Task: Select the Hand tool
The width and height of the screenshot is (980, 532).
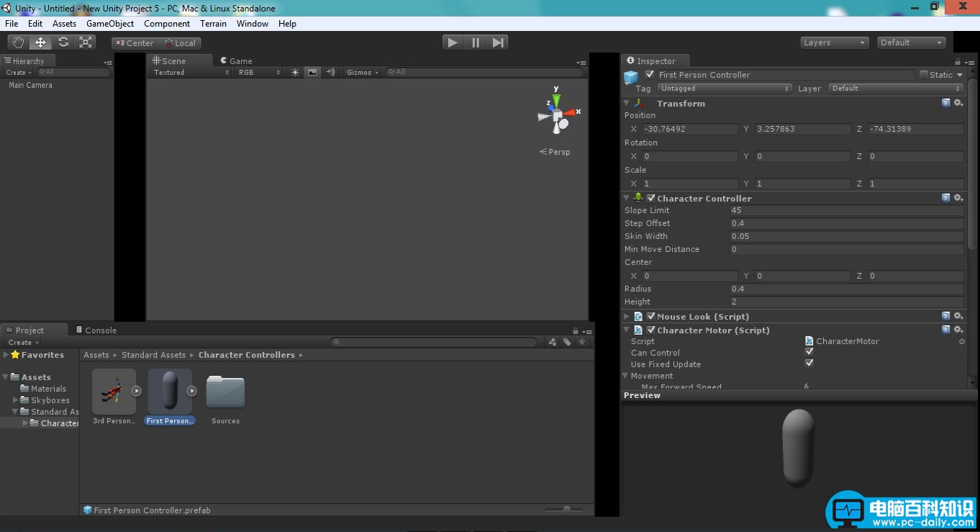Action: click(x=18, y=42)
